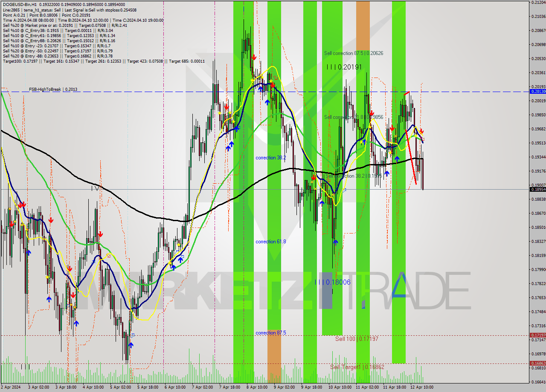Click the black 0.18954 current price tag
The image size is (546, 392).
pos(537,189)
